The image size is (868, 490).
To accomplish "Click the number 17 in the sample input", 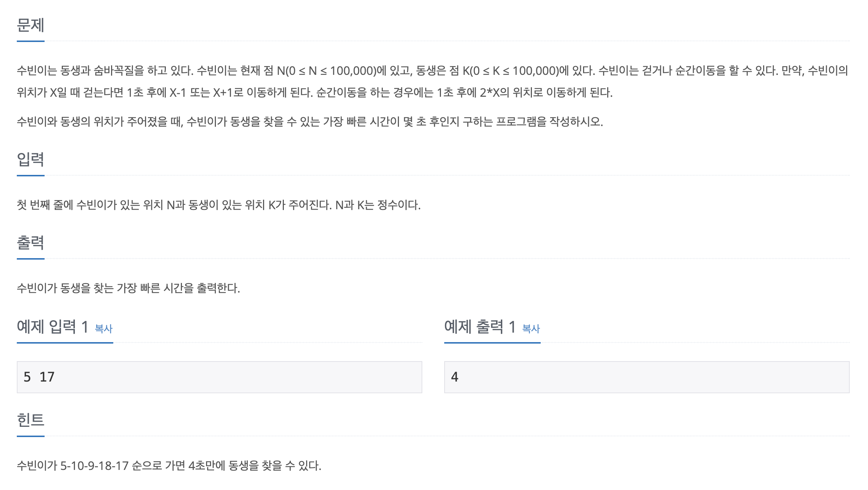I will point(47,377).
